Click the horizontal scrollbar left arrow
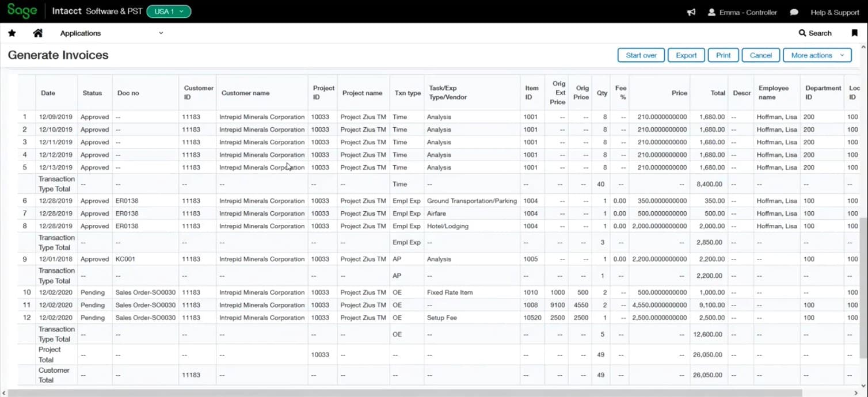 (4, 393)
